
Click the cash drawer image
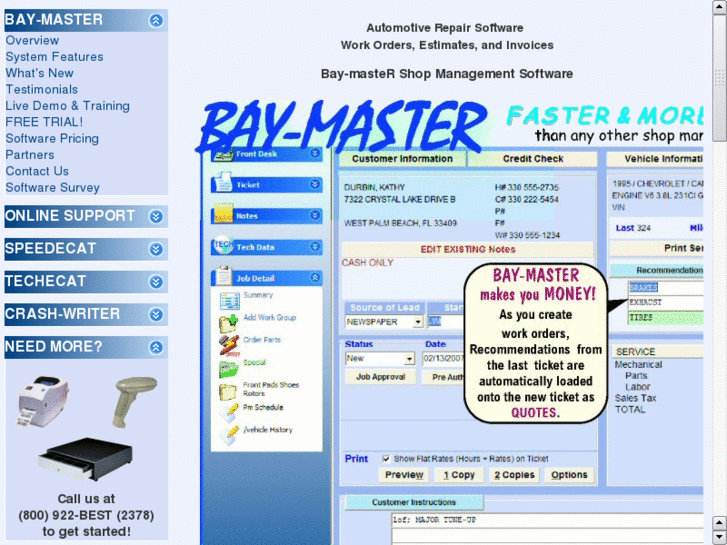[x=86, y=458]
